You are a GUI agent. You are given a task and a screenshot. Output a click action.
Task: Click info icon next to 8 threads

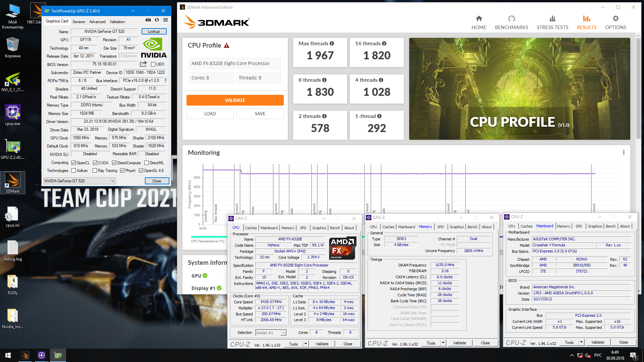(x=324, y=80)
